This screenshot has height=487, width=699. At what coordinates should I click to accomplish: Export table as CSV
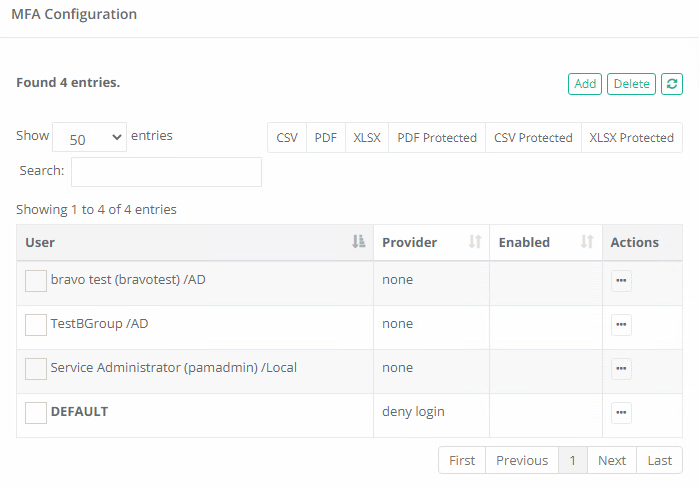[x=287, y=138]
